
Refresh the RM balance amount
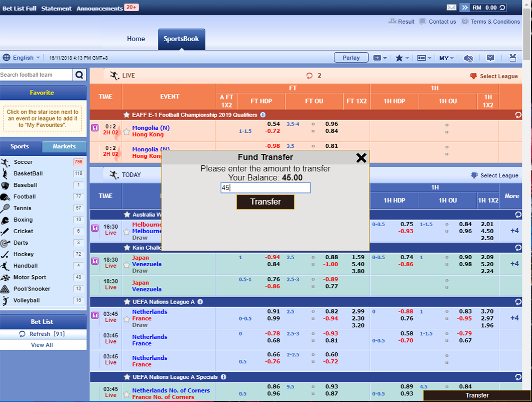pos(502,8)
